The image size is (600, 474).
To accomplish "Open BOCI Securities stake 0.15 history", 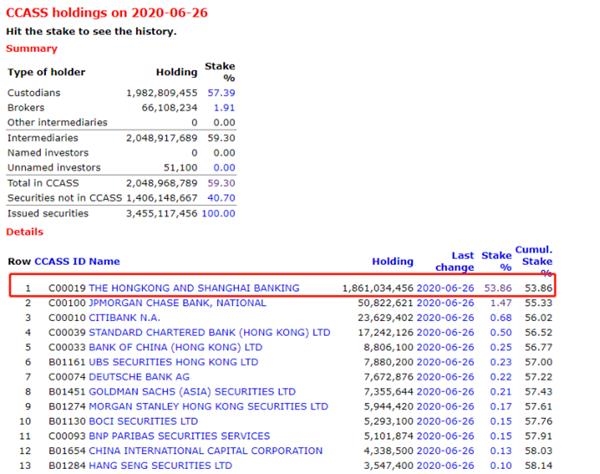I will click(501, 422).
